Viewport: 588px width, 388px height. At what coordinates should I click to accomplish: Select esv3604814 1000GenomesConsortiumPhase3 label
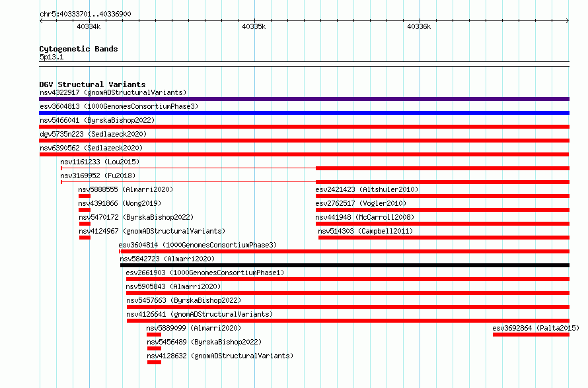(x=198, y=245)
